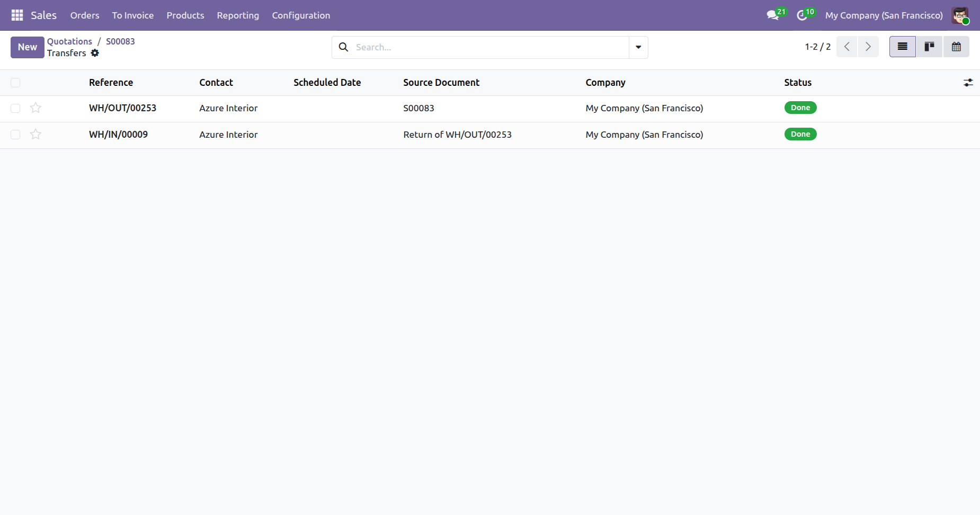Open company switcher My Company (San Francisco)
This screenshot has height=515, width=980.
tap(884, 15)
